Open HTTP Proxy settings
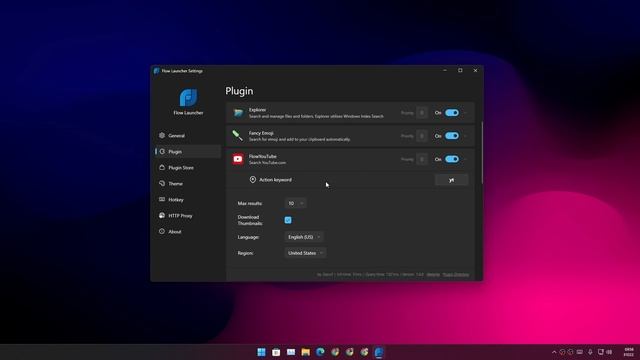Screen dimensions: 640x360 tap(188, 216)
